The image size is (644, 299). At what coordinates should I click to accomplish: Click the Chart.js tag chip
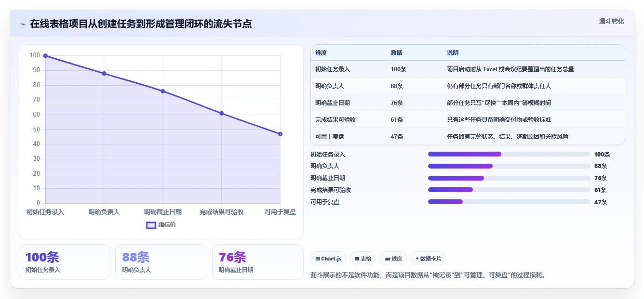point(328,259)
